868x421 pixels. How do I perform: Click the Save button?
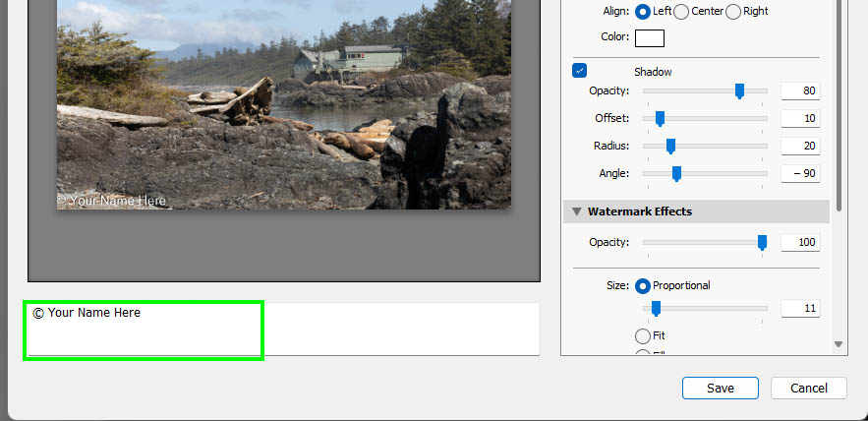[x=721, y=389]
